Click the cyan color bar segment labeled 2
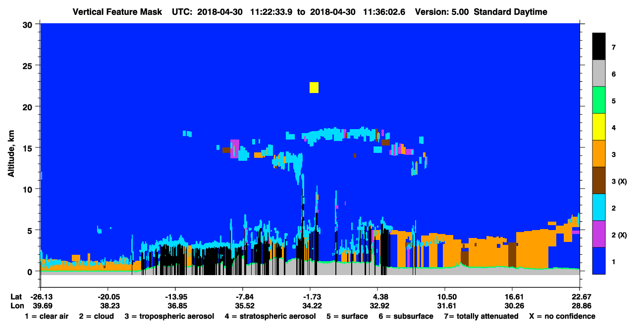The height and width of the screenshot is (330, 644). pyautogui.click(x=599, y=207)
